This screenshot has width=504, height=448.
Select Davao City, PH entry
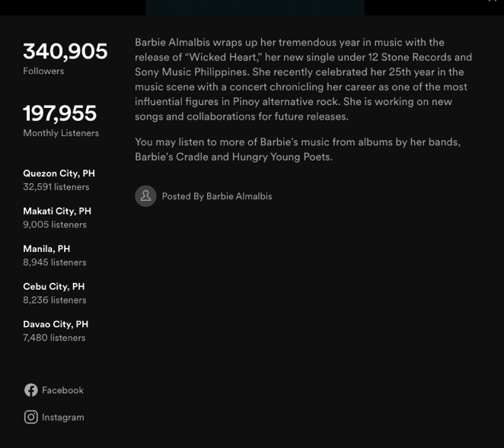56,331
